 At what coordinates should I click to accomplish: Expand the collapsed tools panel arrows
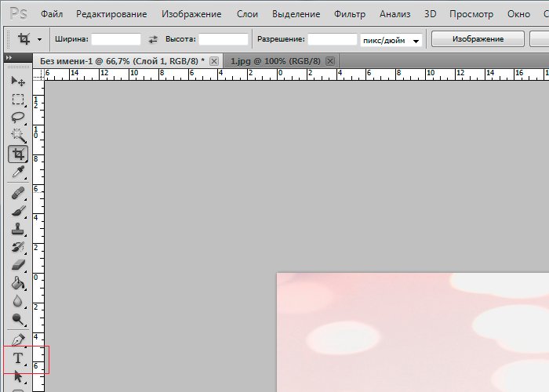[x=8, y=59]
